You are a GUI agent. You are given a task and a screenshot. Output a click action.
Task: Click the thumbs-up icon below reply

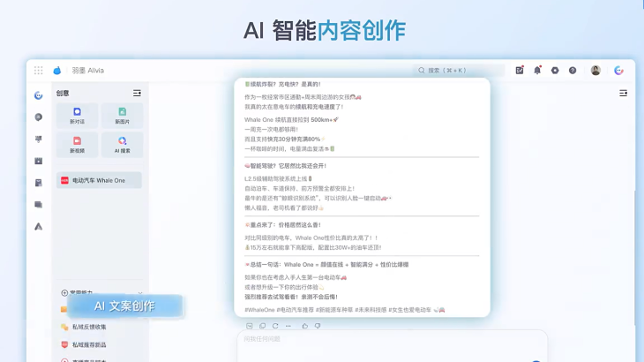pos(304,326)
